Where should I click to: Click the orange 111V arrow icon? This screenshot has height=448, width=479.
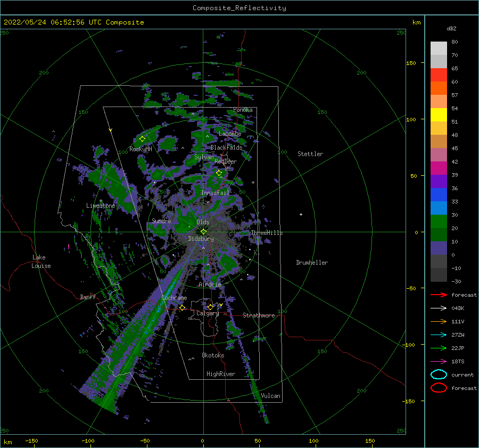439,321
